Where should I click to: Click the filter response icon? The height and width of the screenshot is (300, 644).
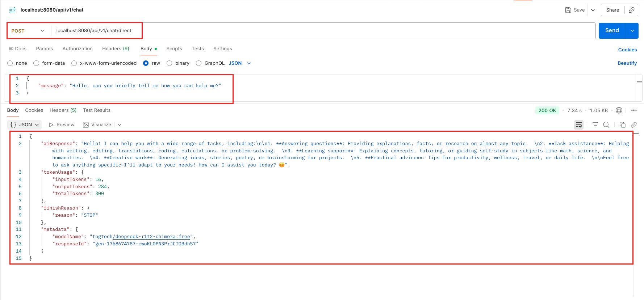(x=595, y=125)
